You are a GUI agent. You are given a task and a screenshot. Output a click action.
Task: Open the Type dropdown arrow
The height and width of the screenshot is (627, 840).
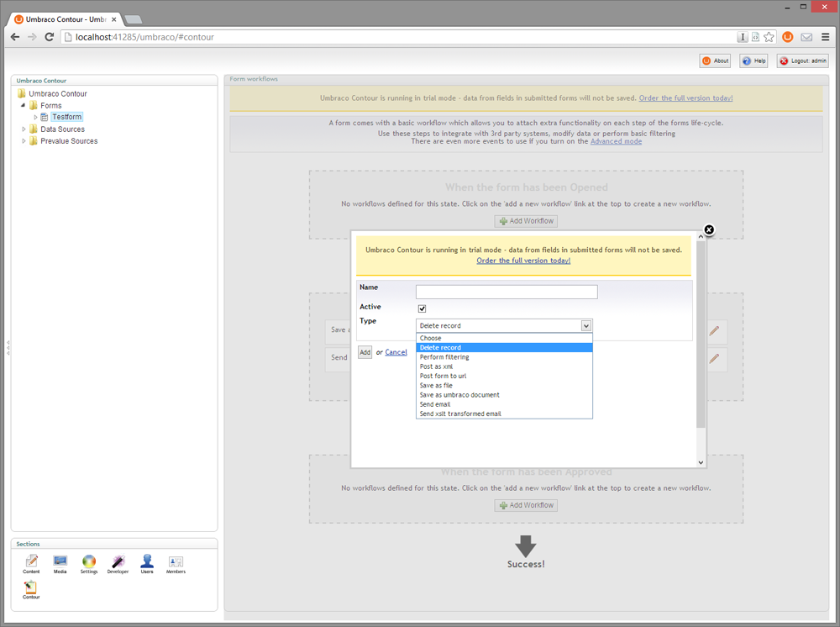pyautogui.click(x=586, y=325)
